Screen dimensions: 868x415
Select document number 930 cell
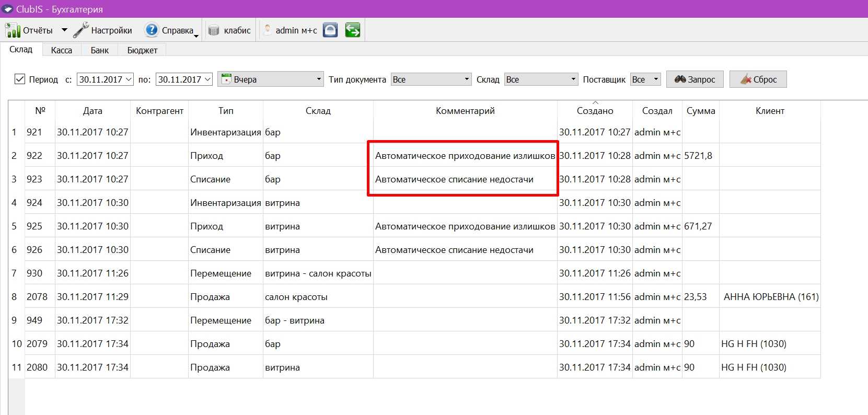coord(40,273)
